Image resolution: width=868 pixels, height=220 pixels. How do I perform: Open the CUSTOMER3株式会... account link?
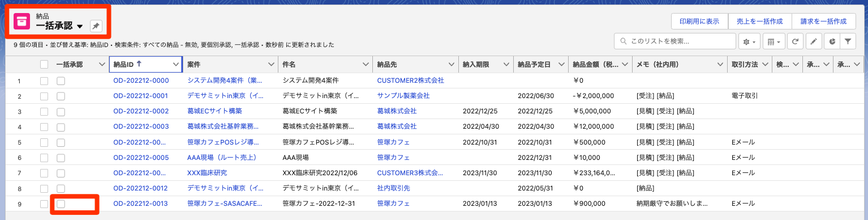(410, 173)
